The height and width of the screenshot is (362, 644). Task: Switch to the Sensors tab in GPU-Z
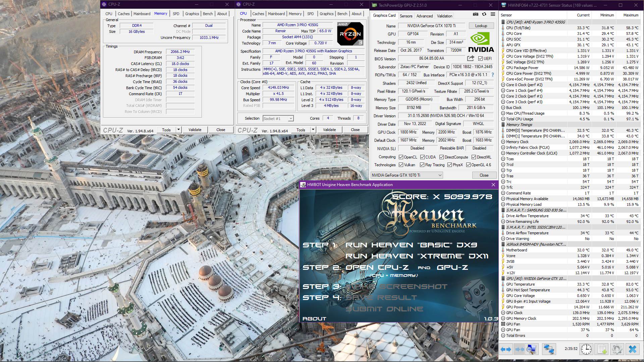(x=406, y=16)
